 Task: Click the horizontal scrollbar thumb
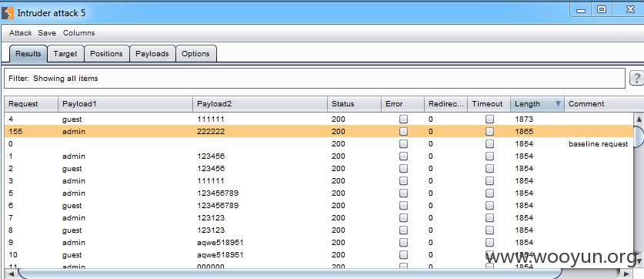tap(289, 274)
